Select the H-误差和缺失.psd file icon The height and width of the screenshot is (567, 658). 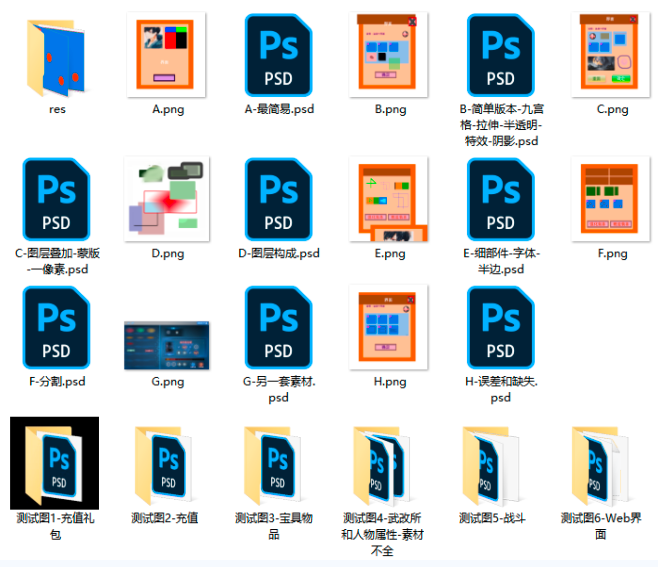point(500,327)
